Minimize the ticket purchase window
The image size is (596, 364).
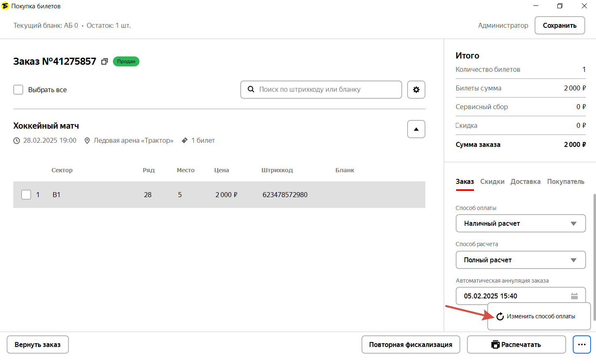[x=535, y=6]
